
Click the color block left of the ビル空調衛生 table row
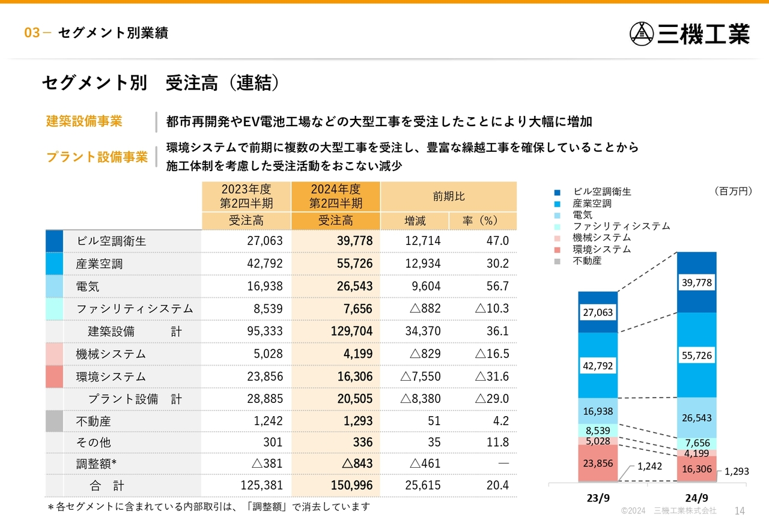pos(54,241)
